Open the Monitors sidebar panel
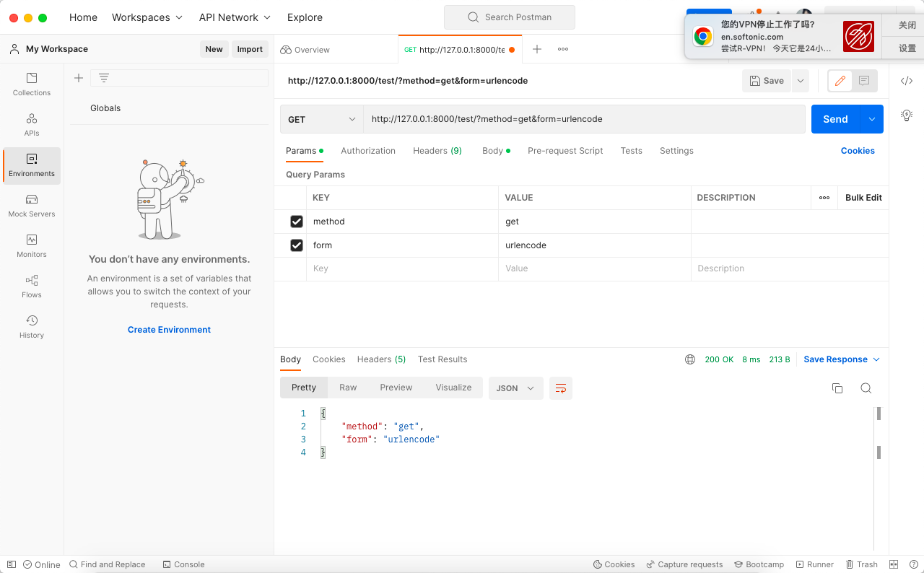Screen dimensions: 924x573 (x=32, y=245)
